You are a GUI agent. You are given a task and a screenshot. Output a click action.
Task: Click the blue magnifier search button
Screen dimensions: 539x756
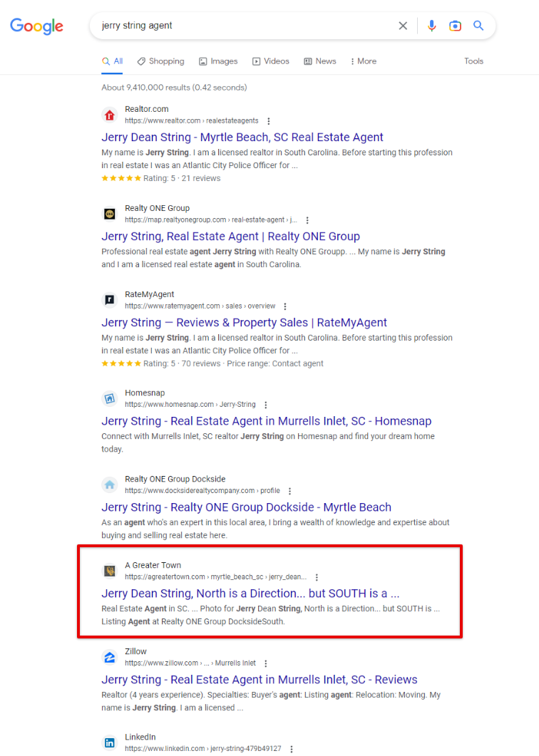478,26
